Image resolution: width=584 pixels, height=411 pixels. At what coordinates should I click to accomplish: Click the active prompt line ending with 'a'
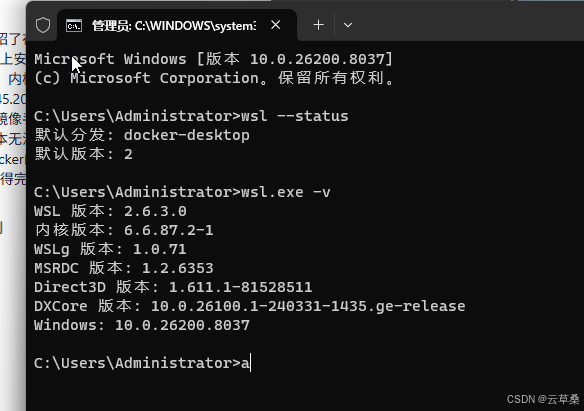pos(142,363)
